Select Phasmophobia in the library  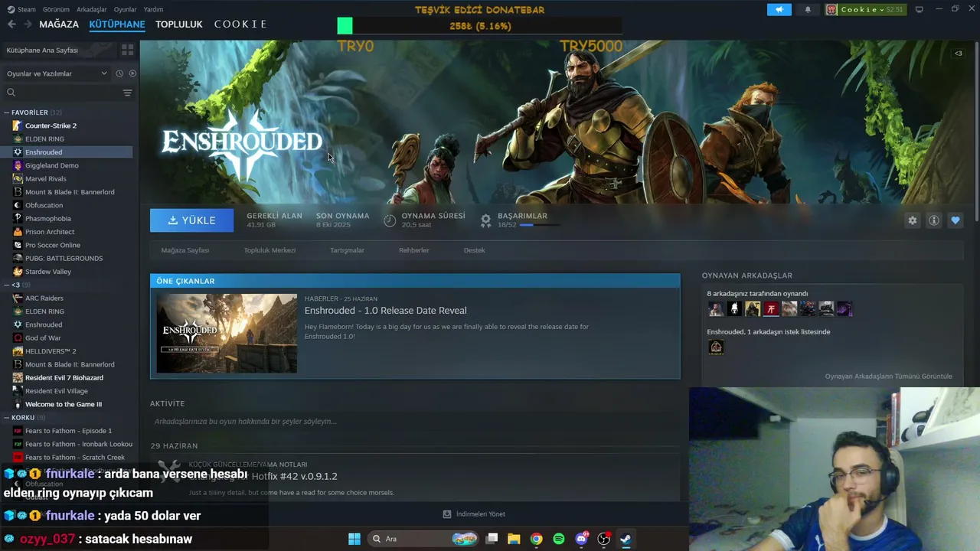click(x=48, y=219)
